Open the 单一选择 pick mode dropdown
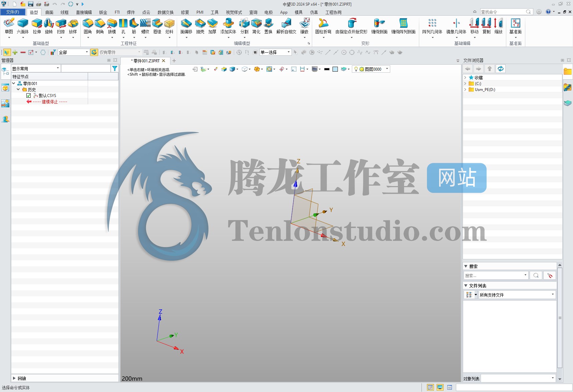The image size is (573, 392). coord(275,52)
